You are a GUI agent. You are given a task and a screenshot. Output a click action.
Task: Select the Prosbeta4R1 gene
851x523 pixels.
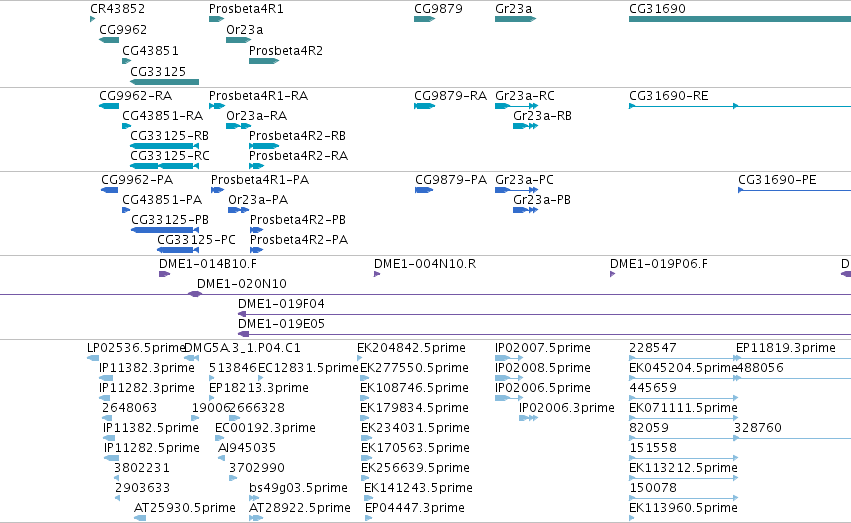(217, 19)
